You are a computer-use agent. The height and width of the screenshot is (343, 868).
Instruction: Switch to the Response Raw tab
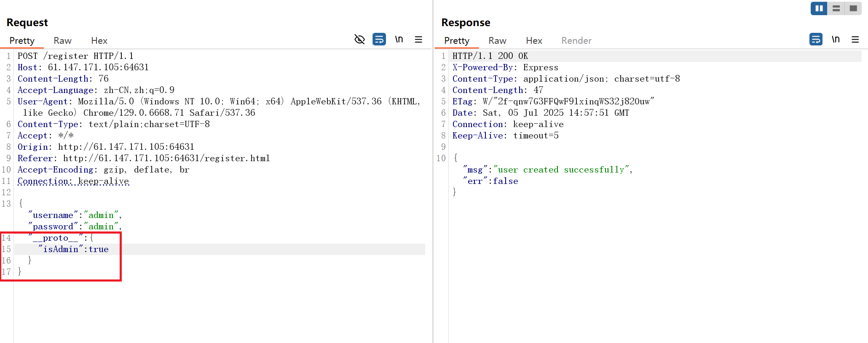click(x=497, y=41)
